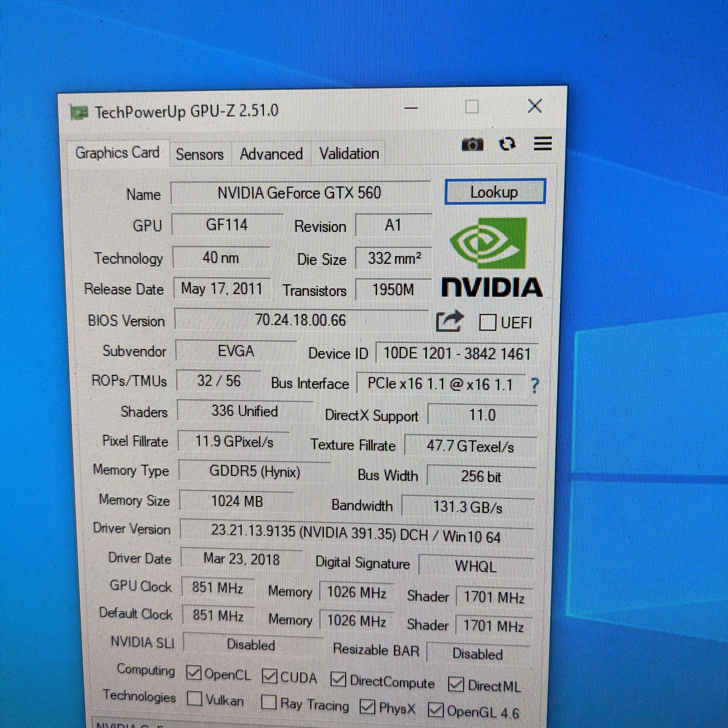
Task: Minimize the GPU-Z window
Action: [411, 108]
